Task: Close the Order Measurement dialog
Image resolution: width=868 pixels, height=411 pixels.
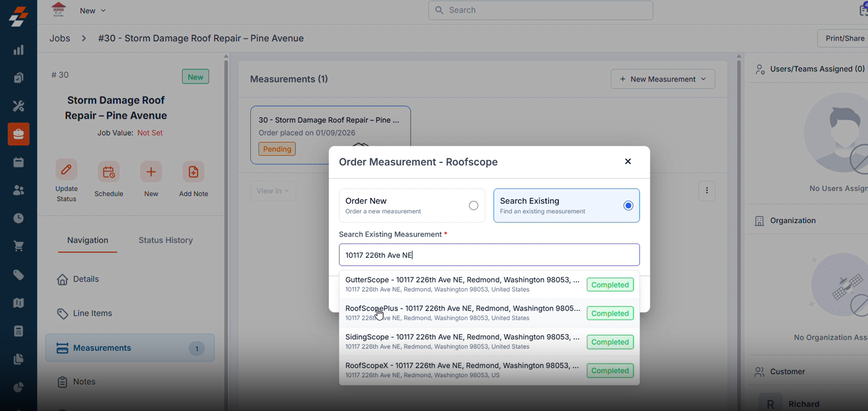Action: (627, 161)
